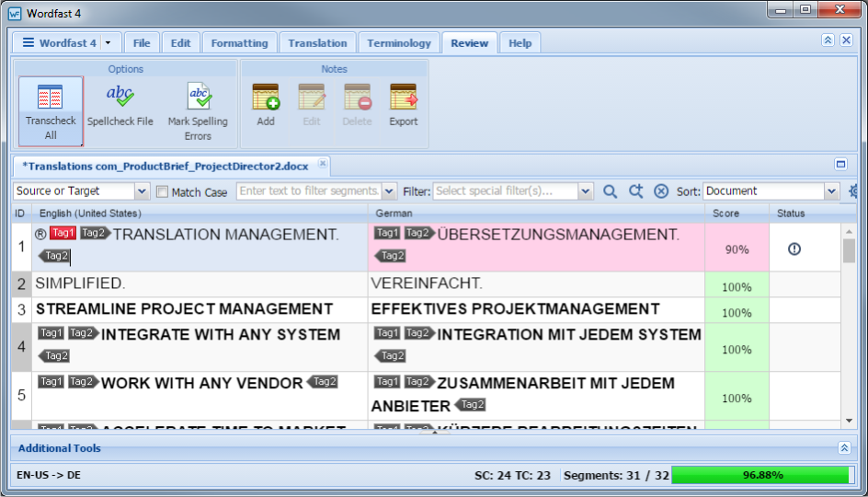Click the gear icon next to Sort
The width and height of the screenshot is (868, 497).
click(853, 191)
